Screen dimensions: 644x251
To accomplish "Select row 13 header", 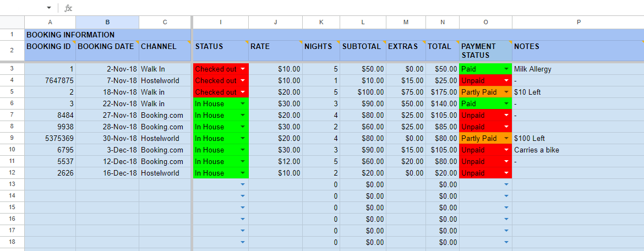I will click(12, 184).
